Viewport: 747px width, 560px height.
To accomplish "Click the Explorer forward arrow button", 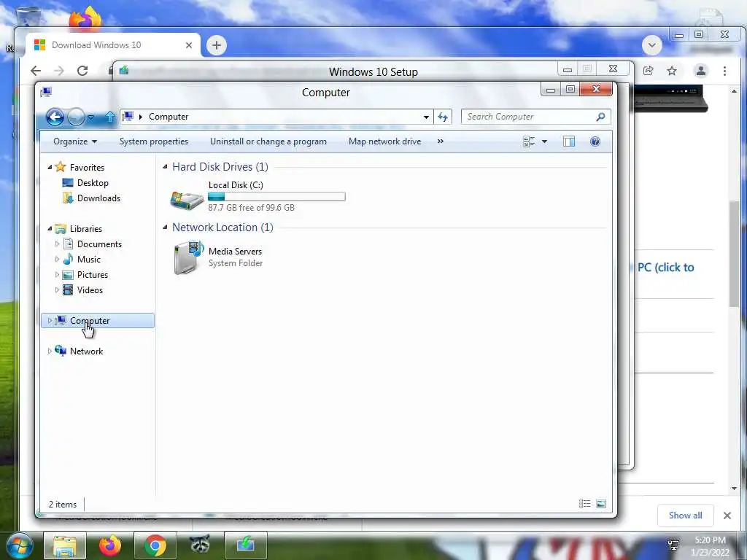I will pyautogui.click(x=76, y=117).
